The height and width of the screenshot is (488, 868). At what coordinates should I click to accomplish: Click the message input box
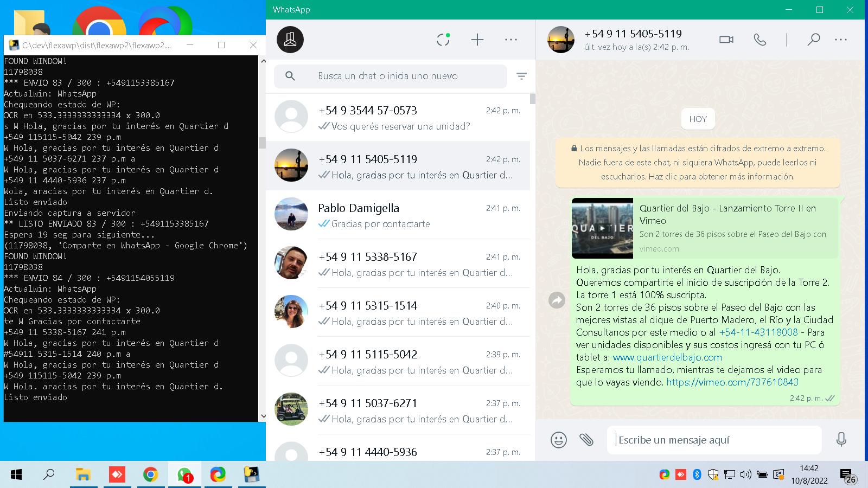pyautogui.click(x=714, y=440)
